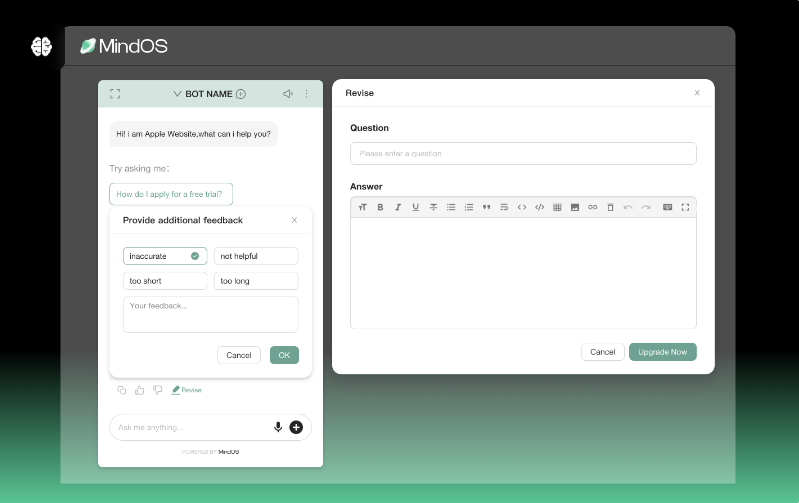
Task: Open the chat three-dots menu
Action: pos(306,94)
